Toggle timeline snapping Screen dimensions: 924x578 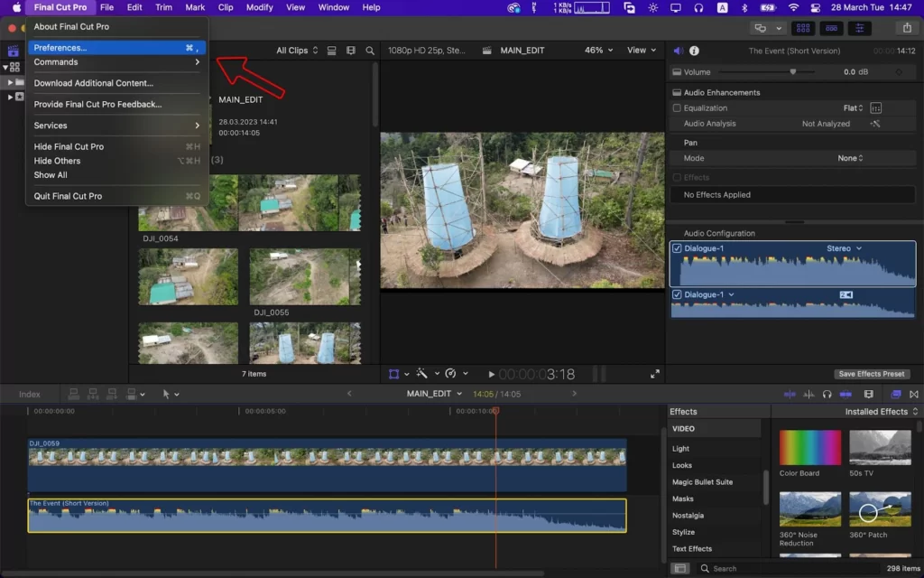845,394
